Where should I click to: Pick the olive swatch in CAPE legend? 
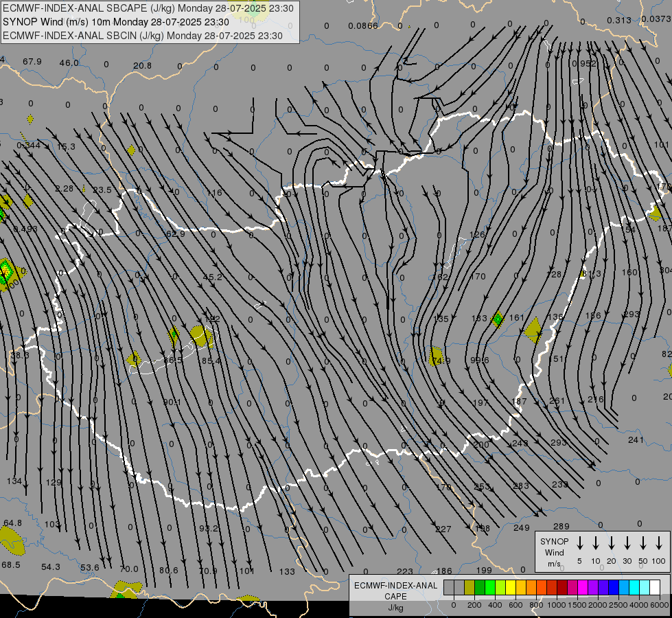tap(470, 588)
